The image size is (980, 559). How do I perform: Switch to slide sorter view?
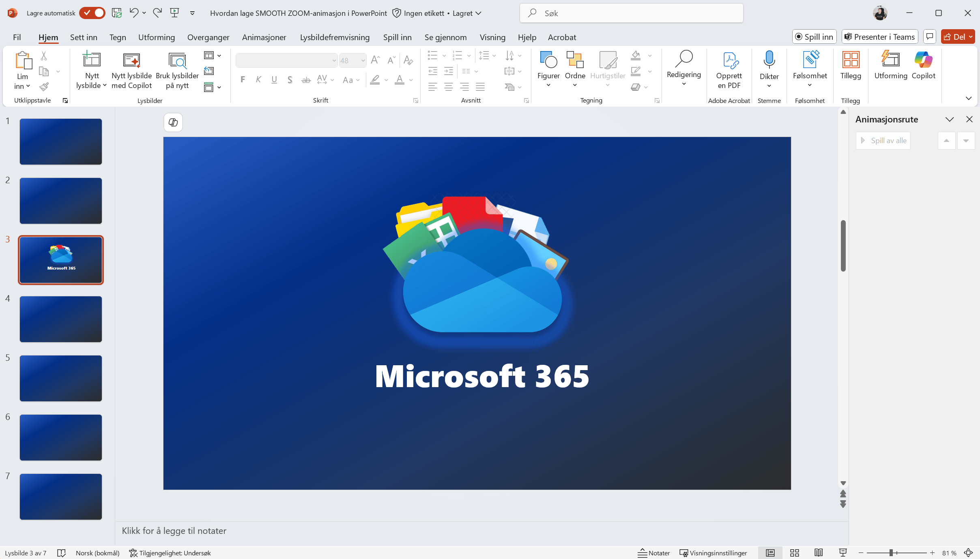pos(795,553)
